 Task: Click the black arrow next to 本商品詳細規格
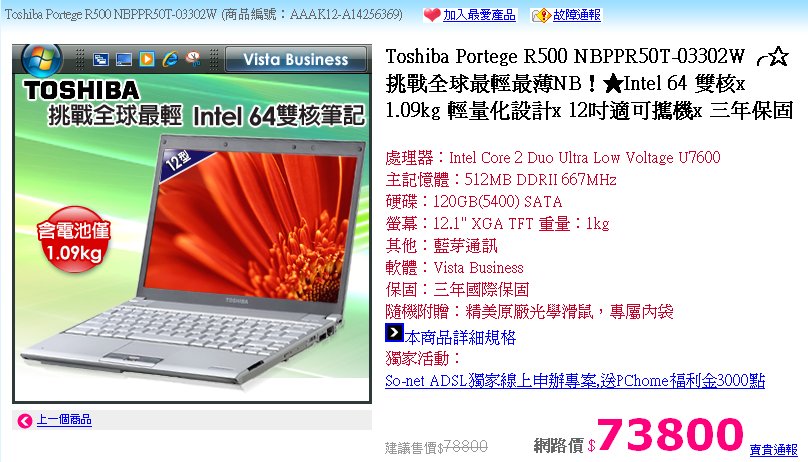[x=394, y=332]
